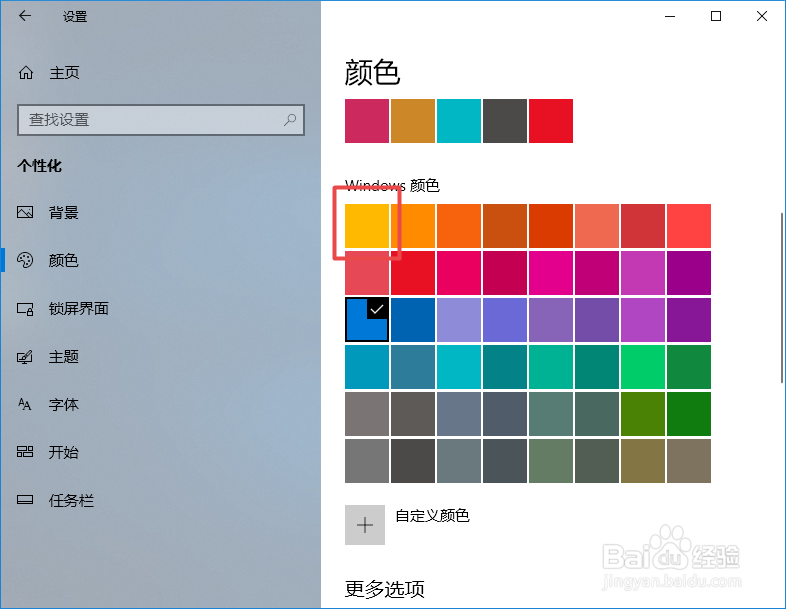Select the teal recent color swatch

pos(459,121)
